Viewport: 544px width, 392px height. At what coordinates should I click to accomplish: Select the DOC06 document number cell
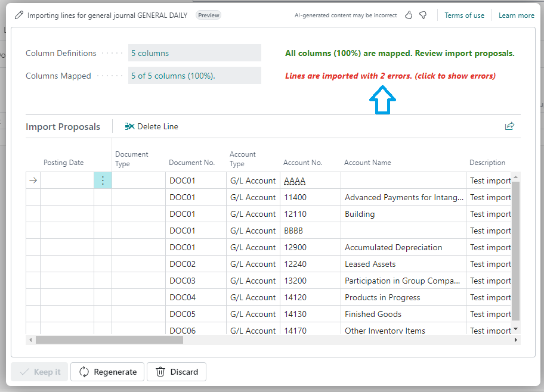click(x=196, y=329)
